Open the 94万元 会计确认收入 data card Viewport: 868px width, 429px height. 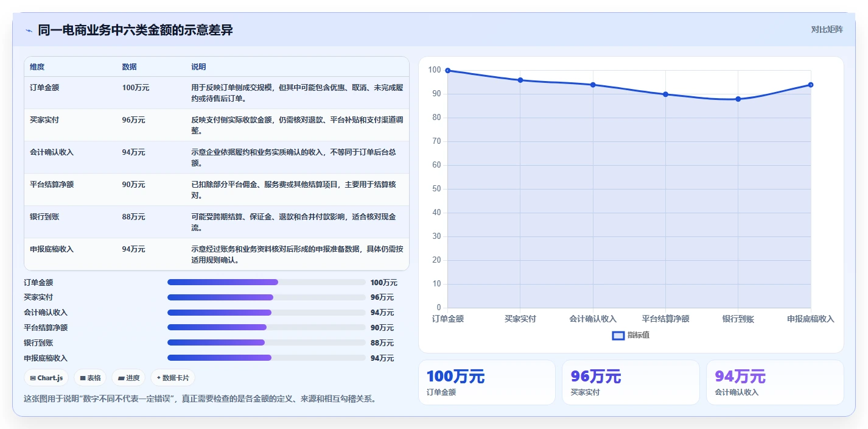(x=775, y=382)
